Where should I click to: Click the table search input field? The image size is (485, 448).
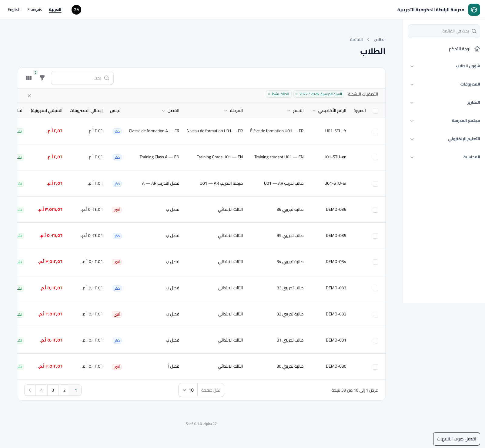82,78
